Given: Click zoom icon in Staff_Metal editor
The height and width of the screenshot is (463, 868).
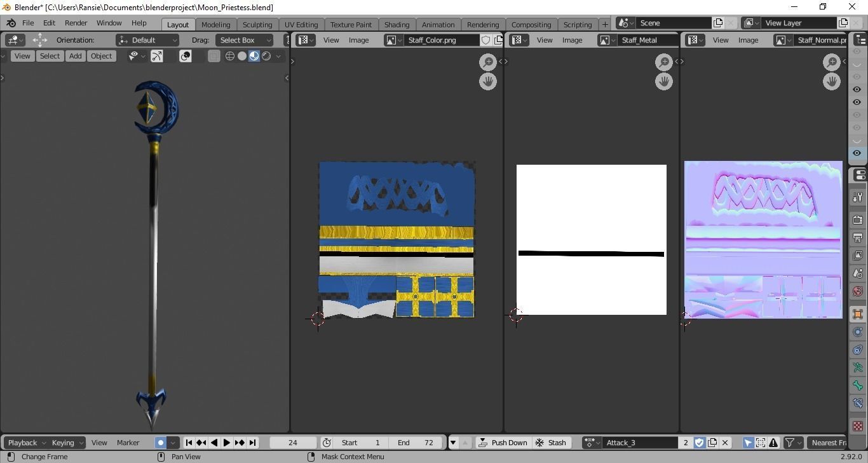Looking at the screenshot, I should tap(663, 62).
